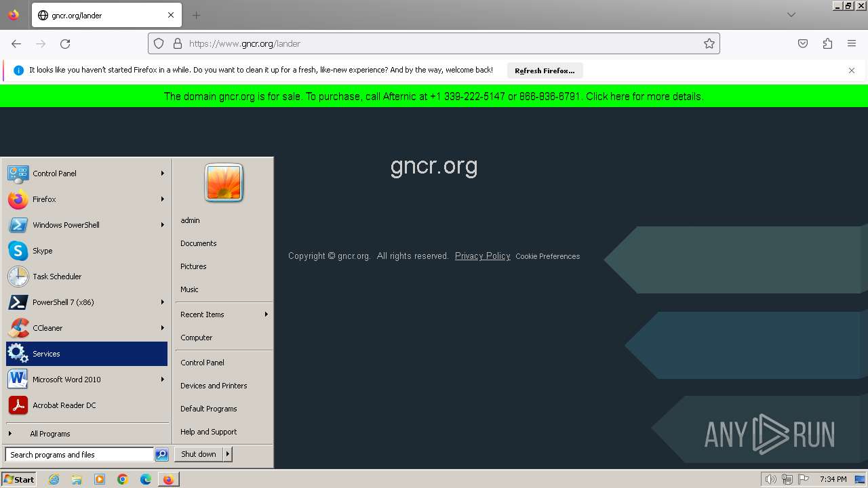
Task: View site security via padlock icon
Action: (178, 43)
